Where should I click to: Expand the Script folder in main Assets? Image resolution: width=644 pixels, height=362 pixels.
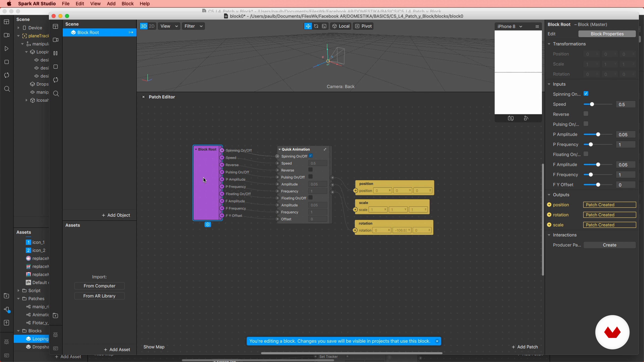point(18,291)
